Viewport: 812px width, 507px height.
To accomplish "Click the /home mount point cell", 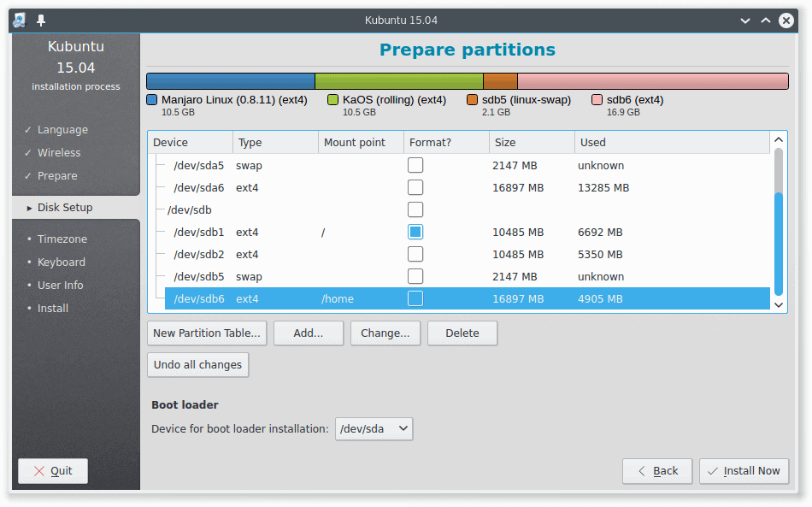I will [338, 299].
